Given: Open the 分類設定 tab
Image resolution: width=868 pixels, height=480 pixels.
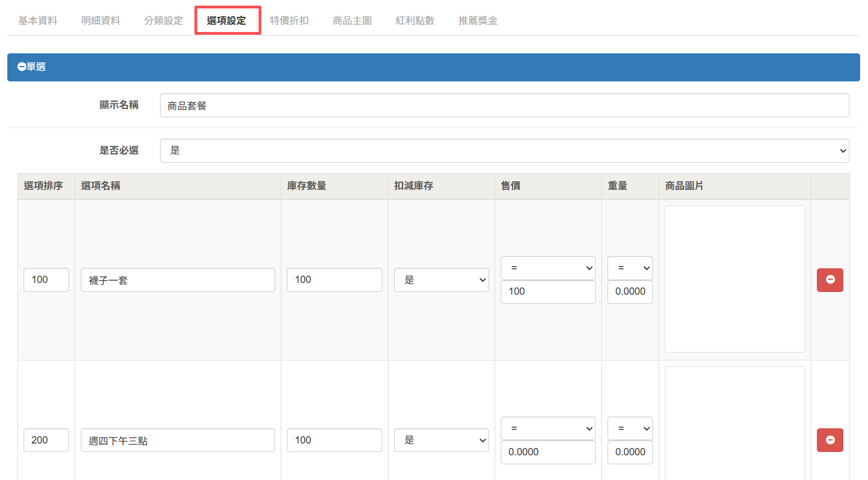Looking at the screenshot, I should (x=163, y=21).
